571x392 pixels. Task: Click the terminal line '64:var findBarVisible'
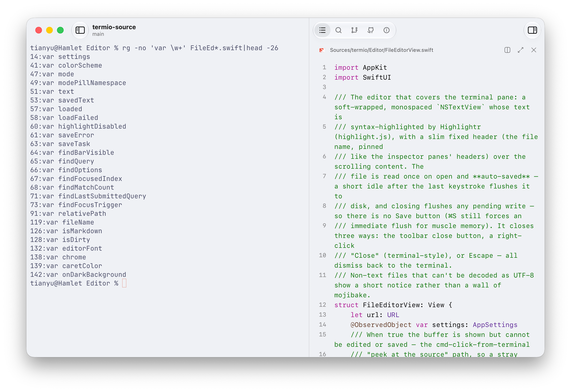tap(72, 153)
